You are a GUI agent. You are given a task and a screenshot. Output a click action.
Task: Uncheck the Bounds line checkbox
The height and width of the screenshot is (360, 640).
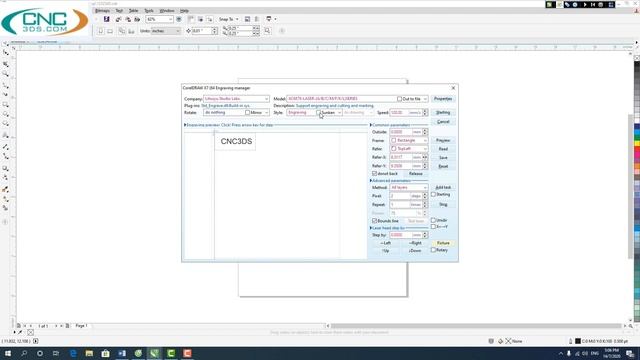374,221
